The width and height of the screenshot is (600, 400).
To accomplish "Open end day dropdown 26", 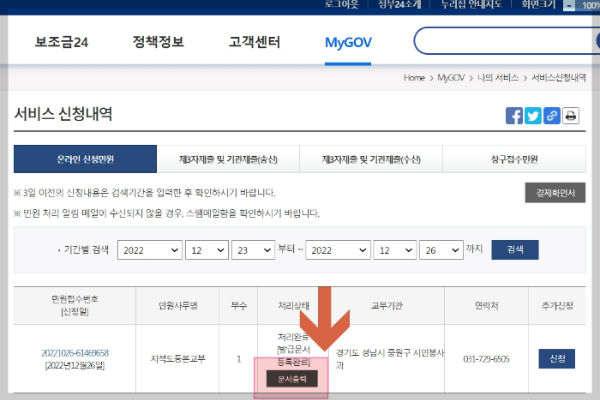I will (x=441, y=250).
